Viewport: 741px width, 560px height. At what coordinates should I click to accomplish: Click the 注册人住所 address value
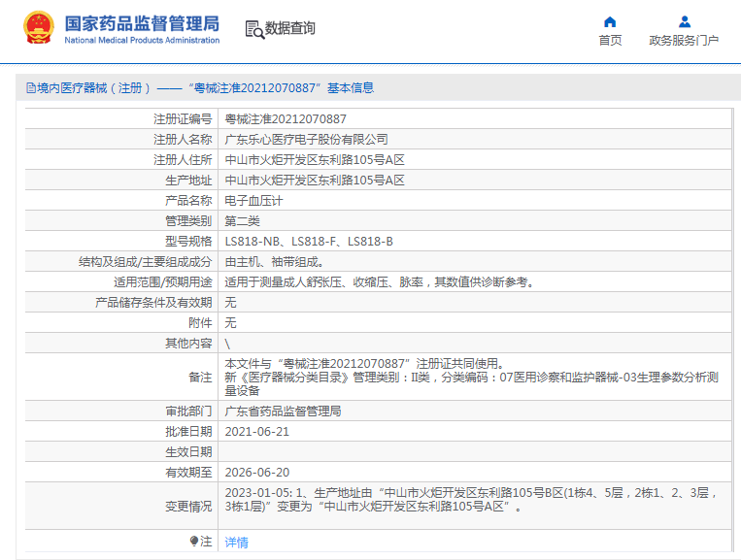315,159
